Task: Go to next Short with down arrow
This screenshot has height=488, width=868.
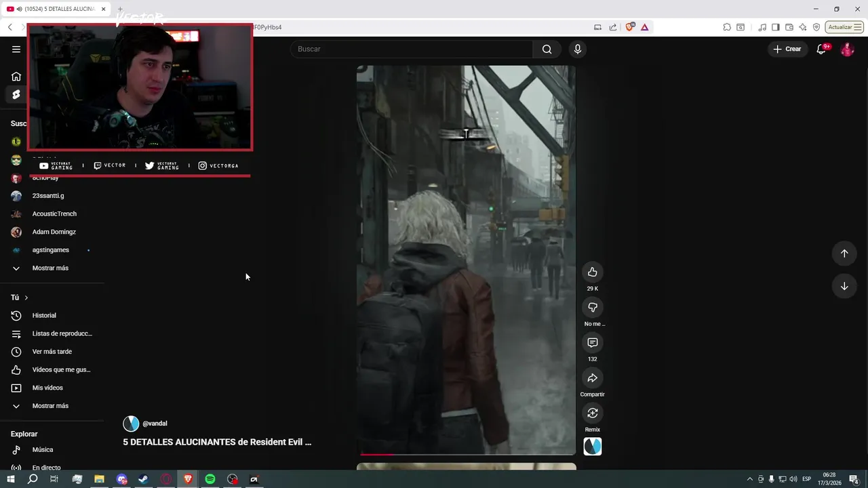Action: coord(844,286)
